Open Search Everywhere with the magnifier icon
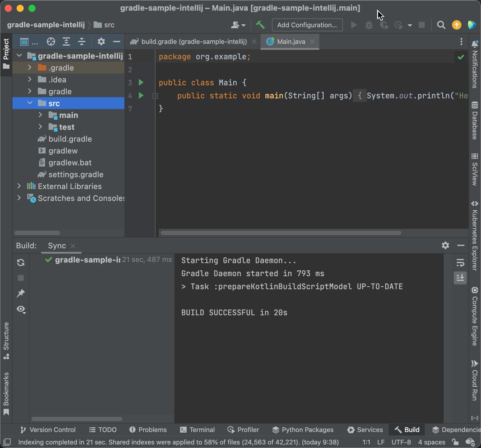The width and height of the screenshot is (481, 448). [441, 25]
